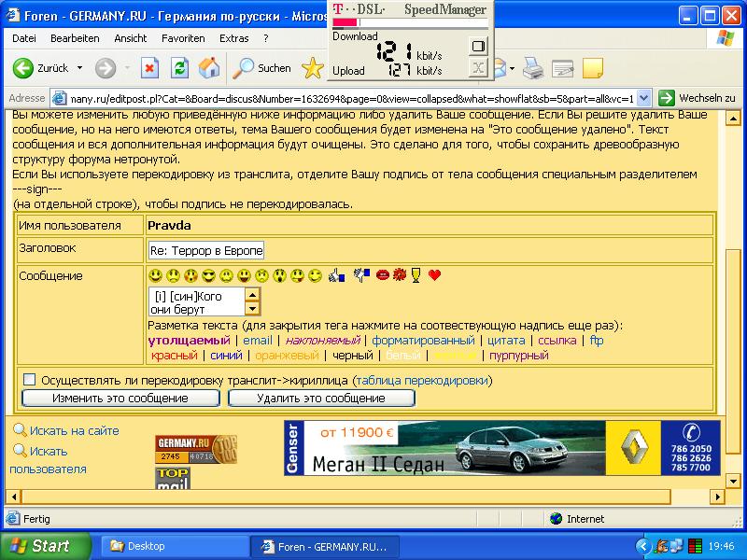Screen dimensions: 747x560
Task: Open the Zurück back history dropdown arrow
Action: [x=79, y=68]
